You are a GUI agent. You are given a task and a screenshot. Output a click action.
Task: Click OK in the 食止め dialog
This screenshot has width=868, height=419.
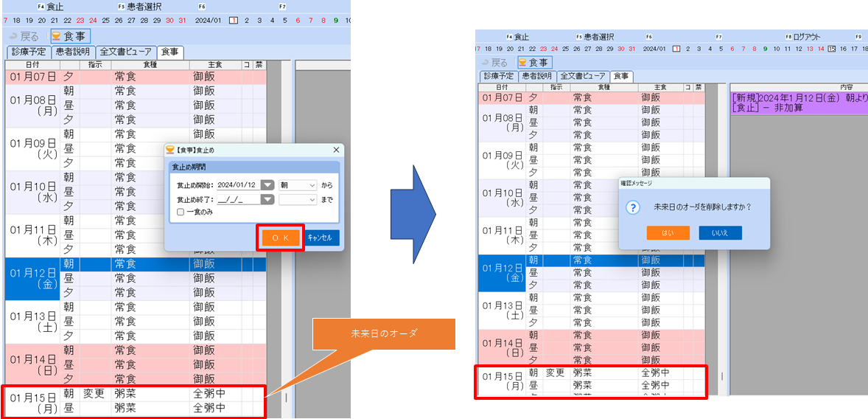pos(280,238)
